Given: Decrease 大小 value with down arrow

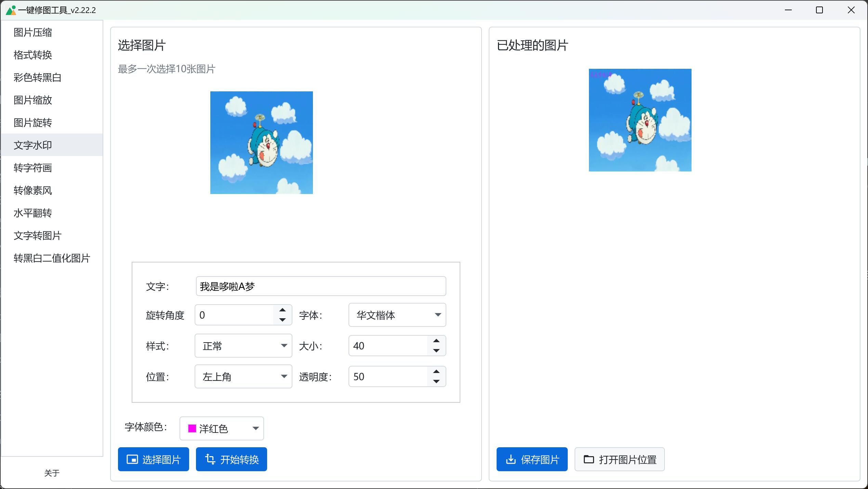Looking at the screenshot, I should 436,351.
